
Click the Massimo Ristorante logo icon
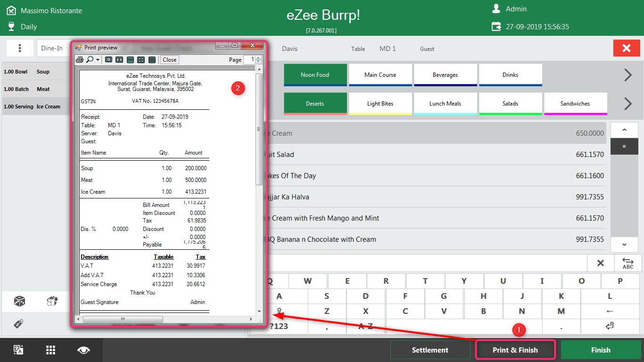pyautogui.click(x=11, y=10)
